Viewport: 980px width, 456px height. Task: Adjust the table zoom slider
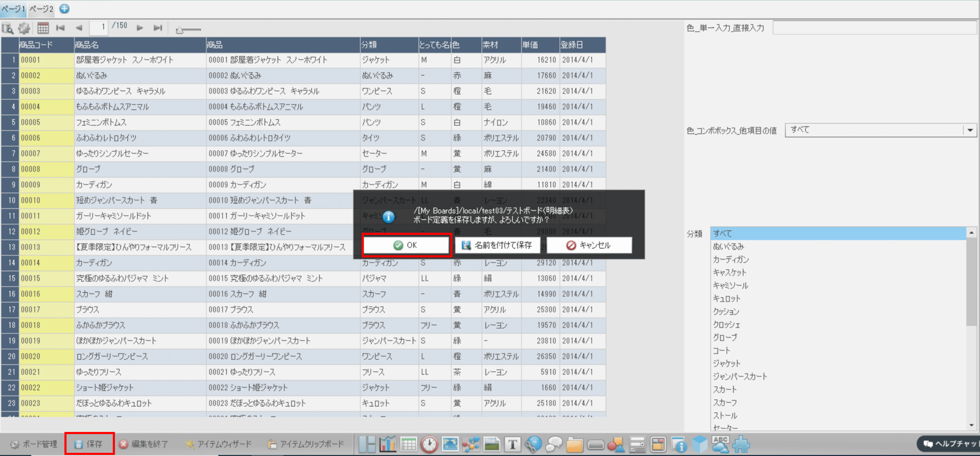[x=180, y=30]
